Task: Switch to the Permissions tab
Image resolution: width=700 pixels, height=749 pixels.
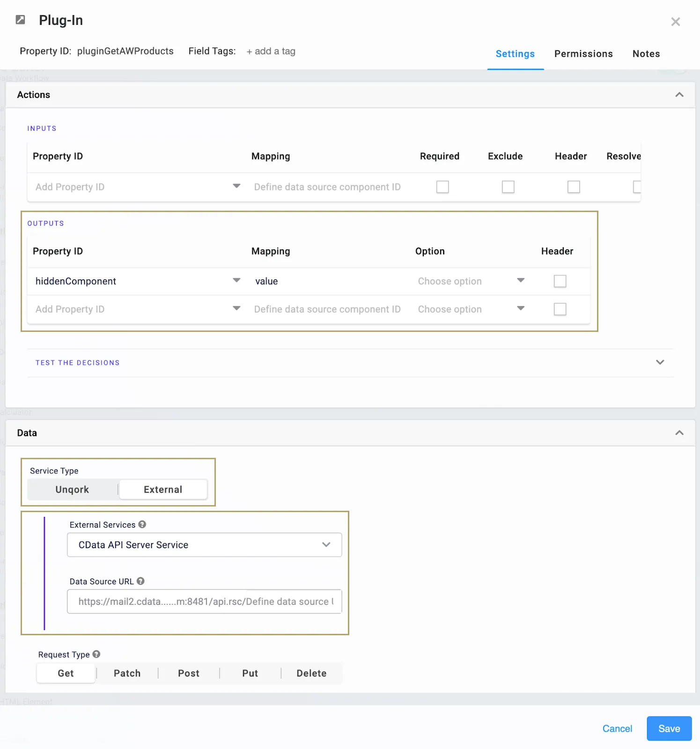Action: 583,54
